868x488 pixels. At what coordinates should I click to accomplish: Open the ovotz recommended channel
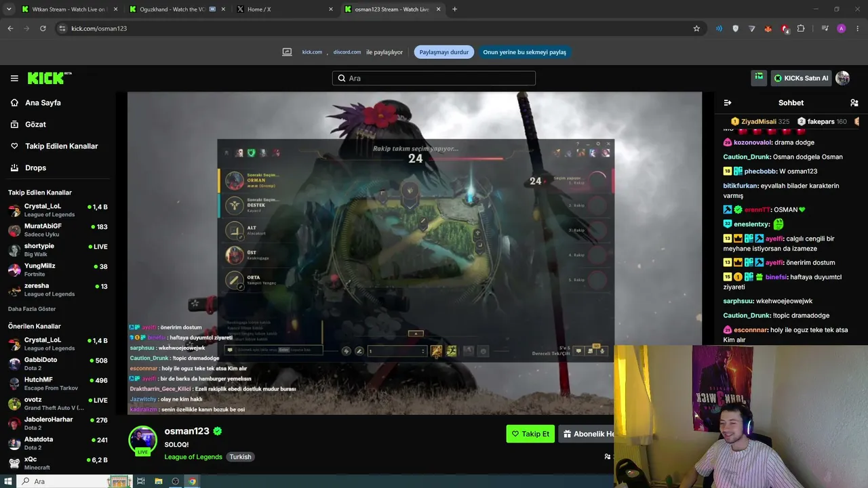click(58, 403)
